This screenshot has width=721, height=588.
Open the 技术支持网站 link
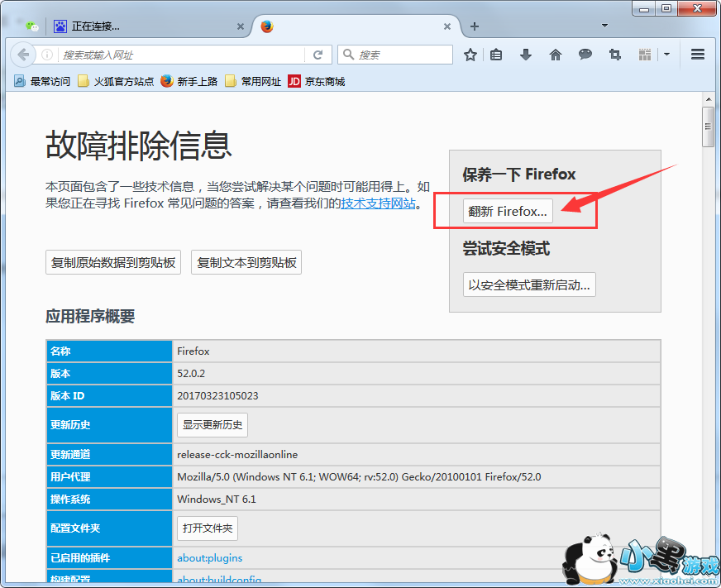(378, 203)
